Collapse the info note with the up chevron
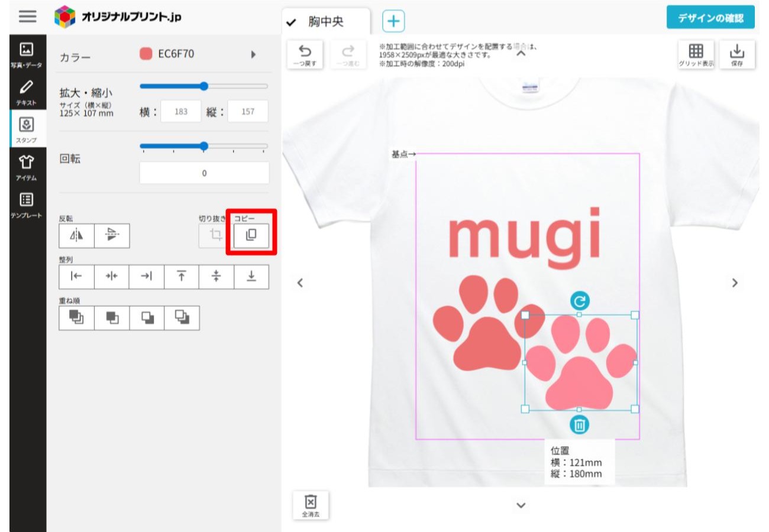 (521, 54)
